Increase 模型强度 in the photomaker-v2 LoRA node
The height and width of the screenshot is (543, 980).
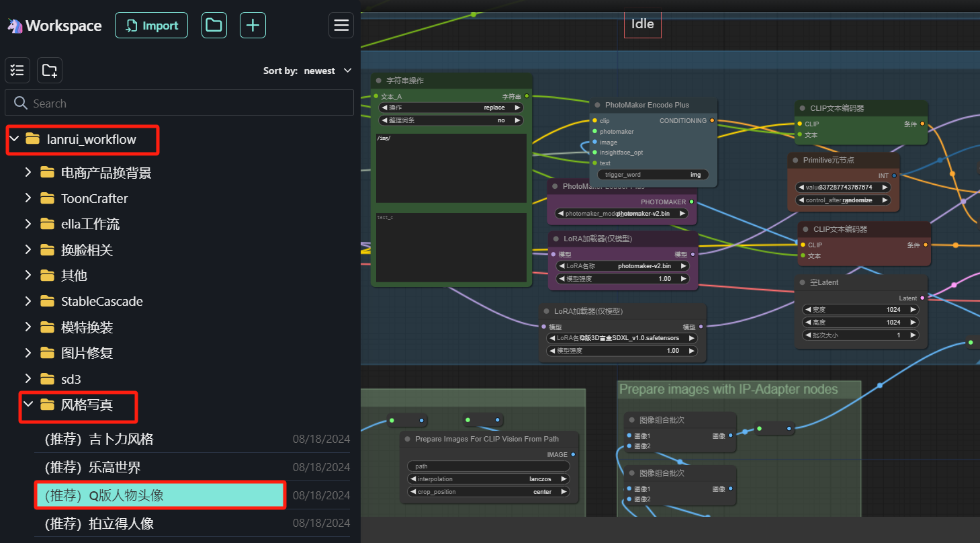pos(684,279)
